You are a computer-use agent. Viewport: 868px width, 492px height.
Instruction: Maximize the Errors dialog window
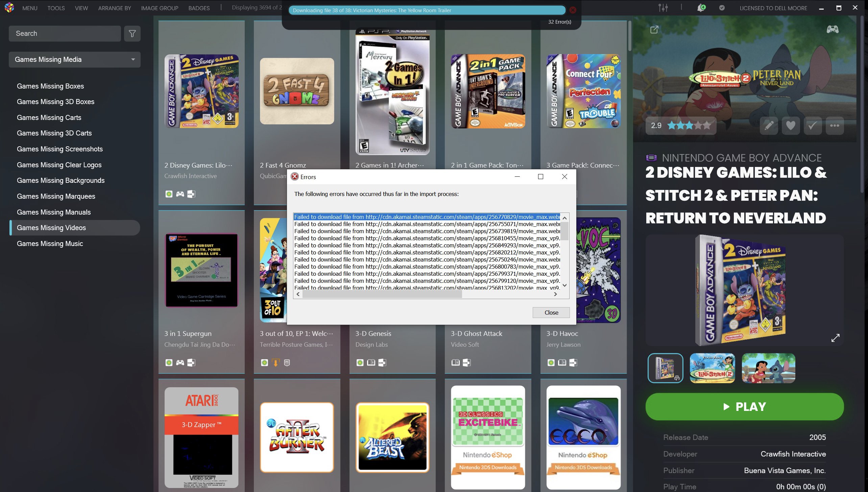coord(540,177)
